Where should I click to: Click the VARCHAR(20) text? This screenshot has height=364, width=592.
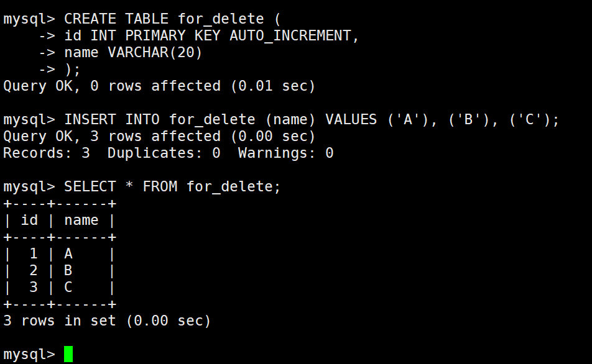(x=155, y=52)
